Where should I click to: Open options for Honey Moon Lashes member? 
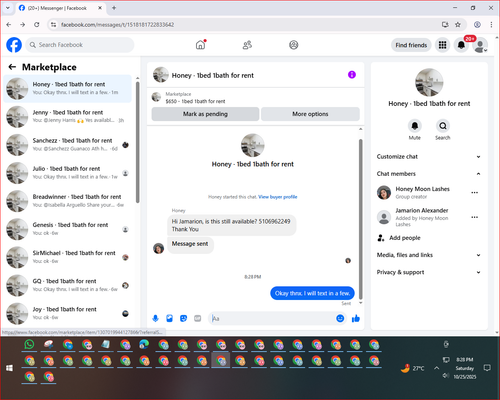coord(475,193)
